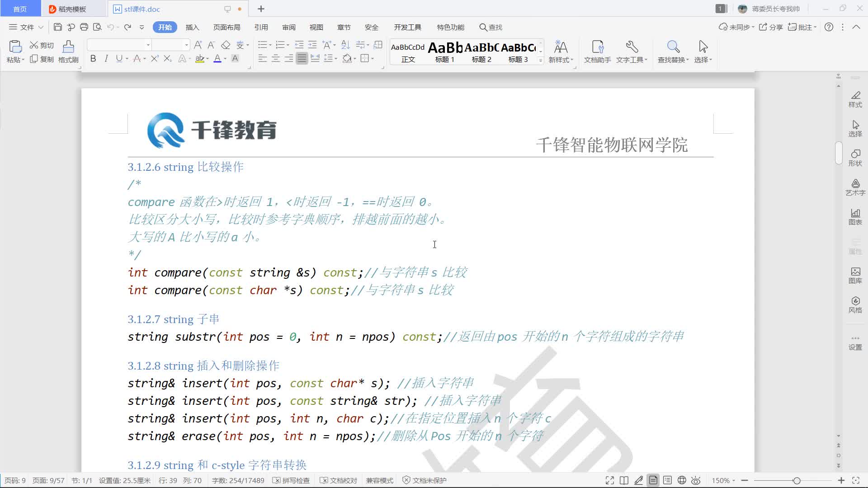Screen dimensions: 868x488
Task: Toggle character shading (boxed A) button
Action: pos(235,58)
